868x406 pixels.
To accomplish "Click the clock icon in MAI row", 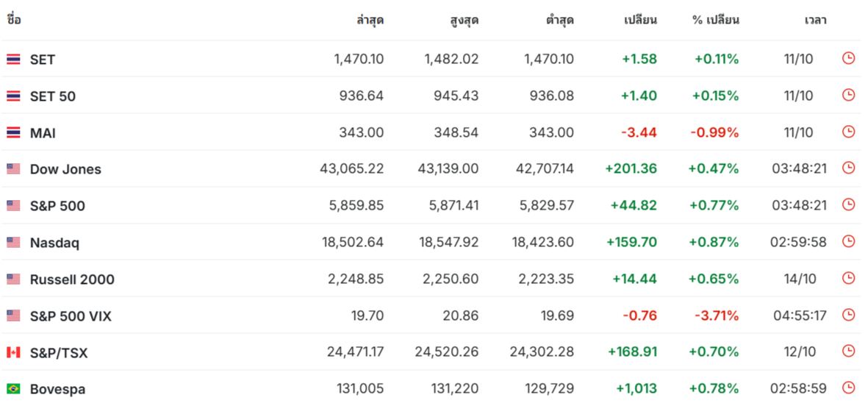I will (848, 131).
